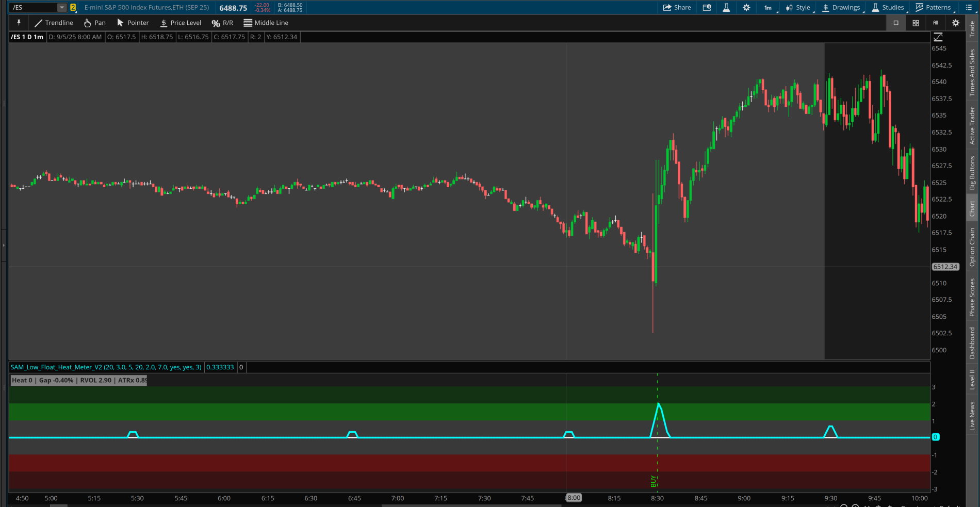Select the Trendline drawing tool
This screenshot has width=980, height=507.
(54, 23)
